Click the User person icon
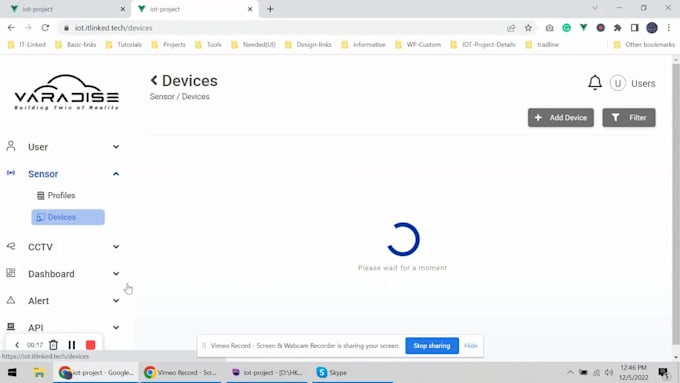The image size is (680, 383). pos(11,146)
